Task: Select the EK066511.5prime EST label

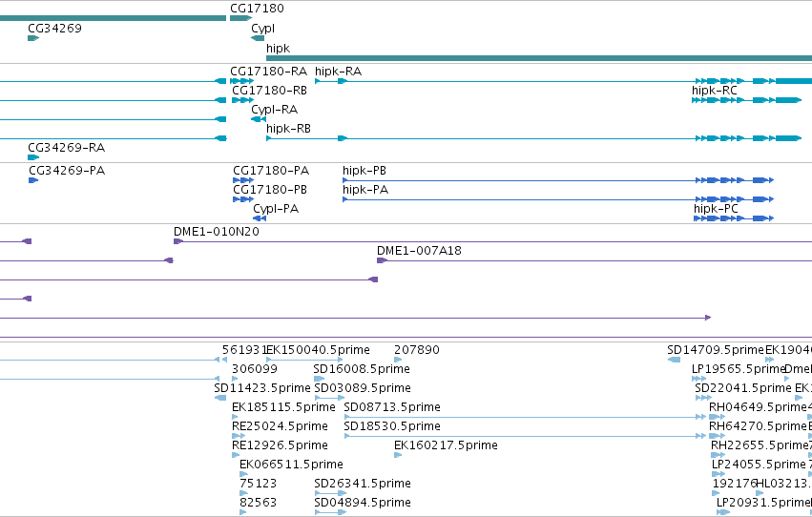Action: click(291, 465)
